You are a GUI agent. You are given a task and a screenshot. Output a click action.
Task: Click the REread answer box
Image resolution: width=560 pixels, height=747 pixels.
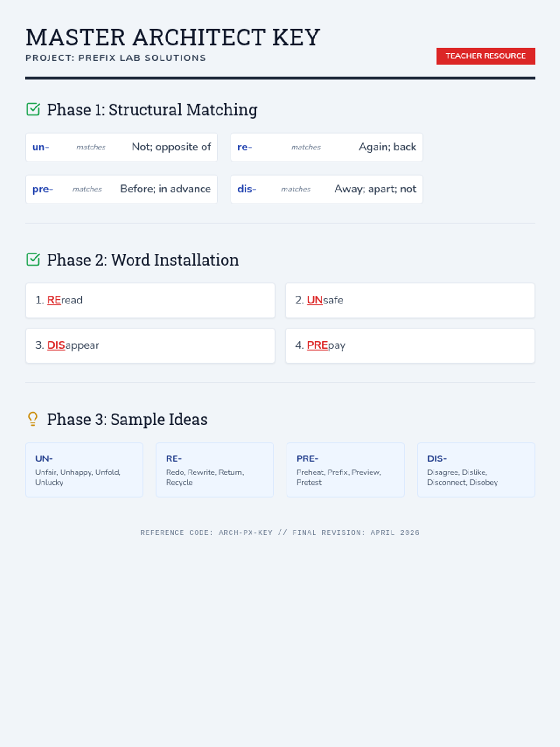pos(150,301)
